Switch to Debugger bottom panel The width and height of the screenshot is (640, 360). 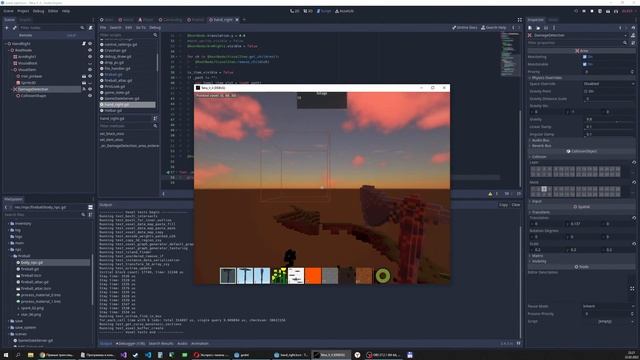[x=130, y=344]
